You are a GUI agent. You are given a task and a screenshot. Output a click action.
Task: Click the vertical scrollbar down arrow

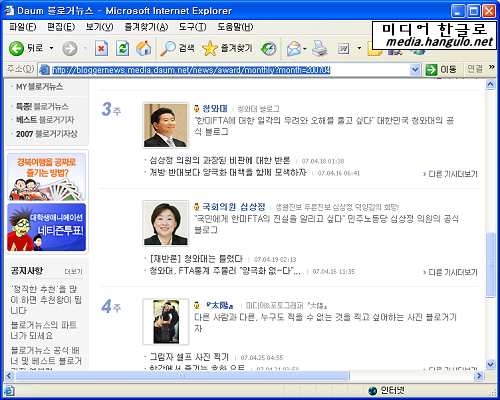click(x=490, y=364)
